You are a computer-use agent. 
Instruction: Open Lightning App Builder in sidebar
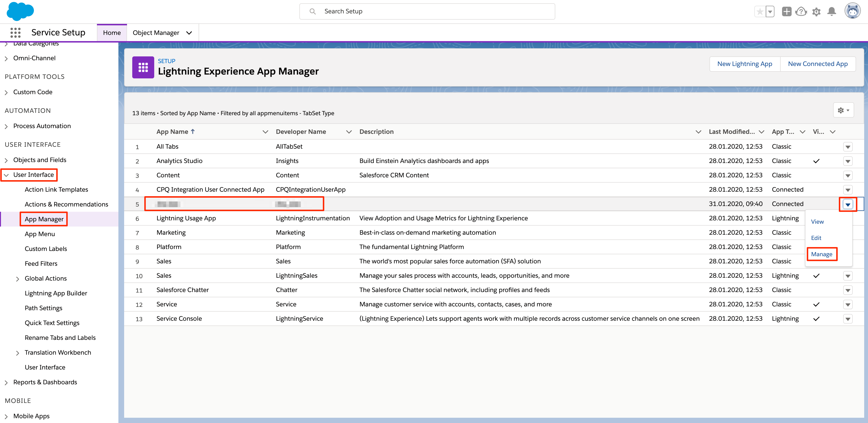[x=56, y=293]
